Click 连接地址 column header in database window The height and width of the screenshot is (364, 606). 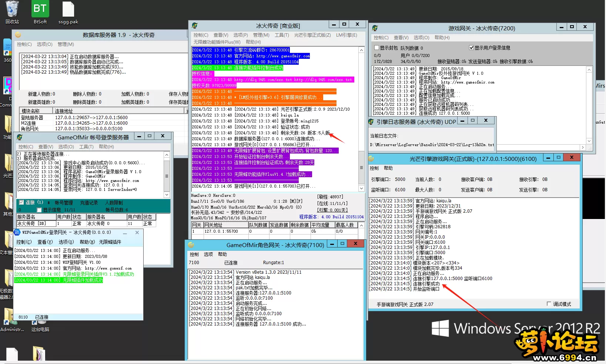click(118, 111)
